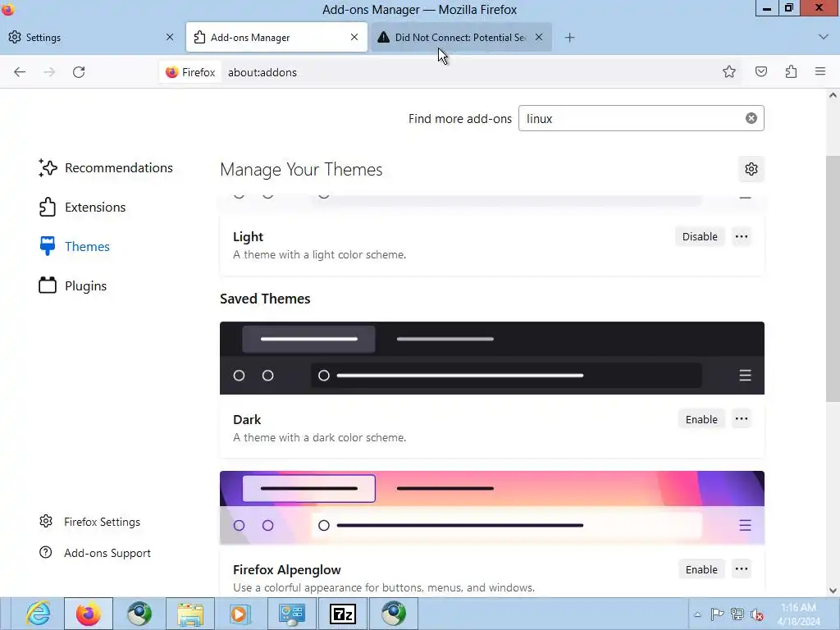Open the themes tools gear menu

point(751,169)
